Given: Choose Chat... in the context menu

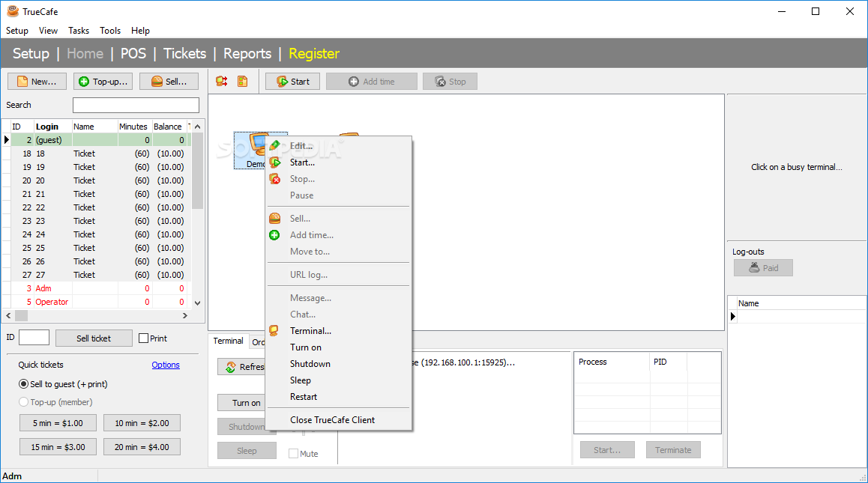Looking at the screenshot, I should tap(339, 315).
